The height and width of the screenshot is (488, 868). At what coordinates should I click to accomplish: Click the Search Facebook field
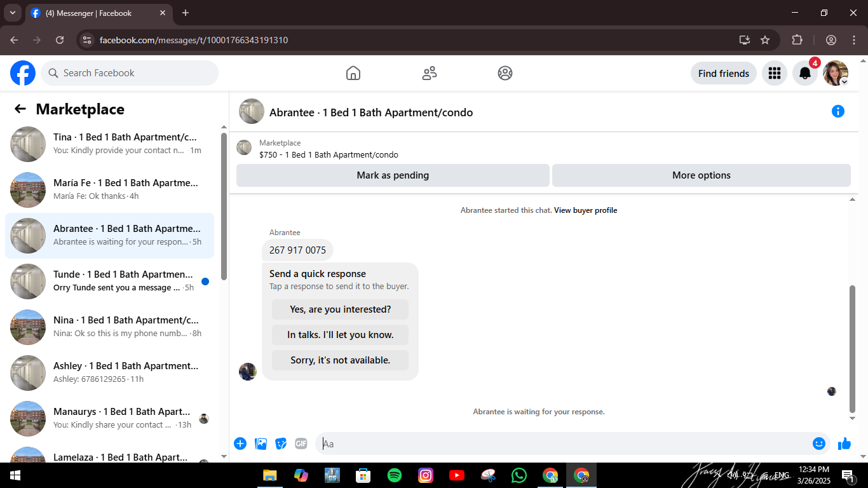(130, 73)
